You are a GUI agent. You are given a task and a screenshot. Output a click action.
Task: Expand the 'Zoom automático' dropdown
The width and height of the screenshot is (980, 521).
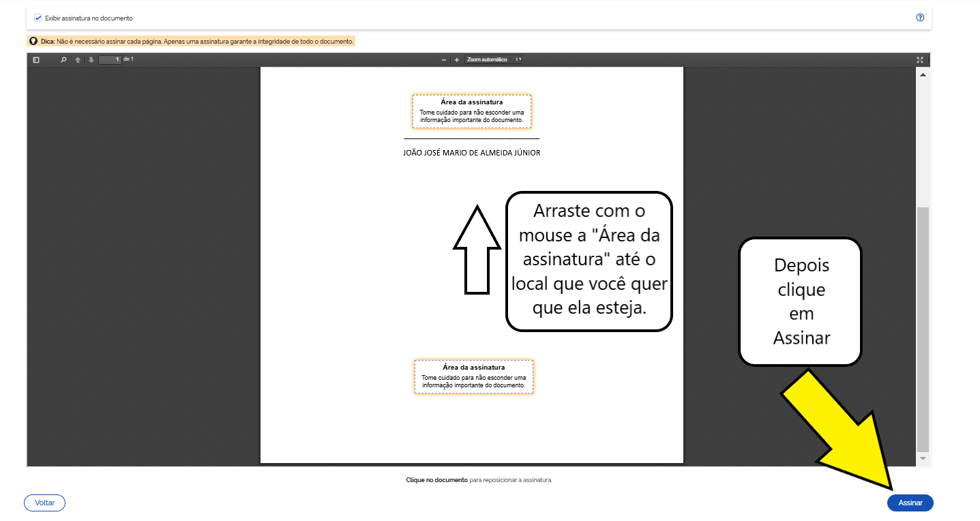point(493,60)
